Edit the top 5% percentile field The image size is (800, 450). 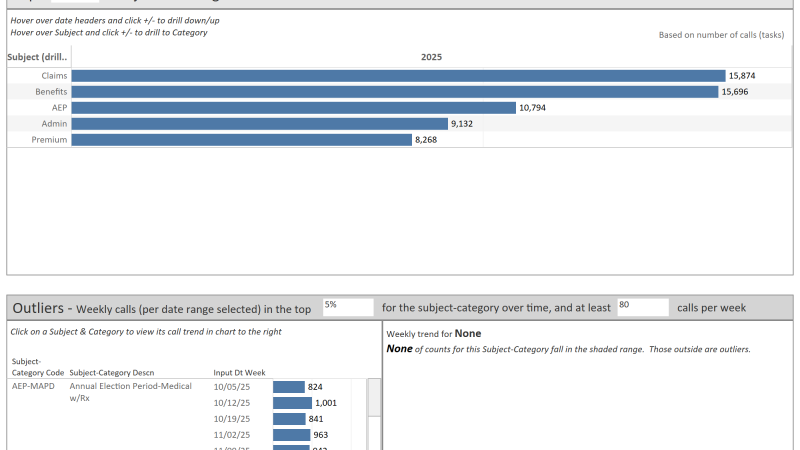pyautogui.click(x=348, y=308)
